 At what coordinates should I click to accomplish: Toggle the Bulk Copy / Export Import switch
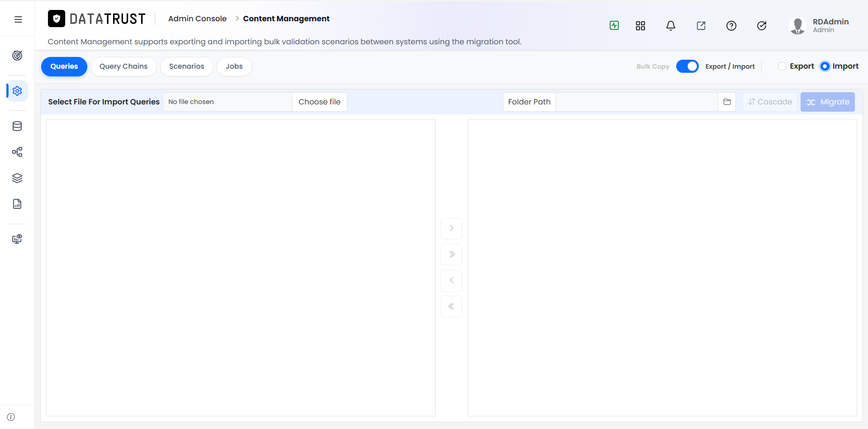click(688, 66)
